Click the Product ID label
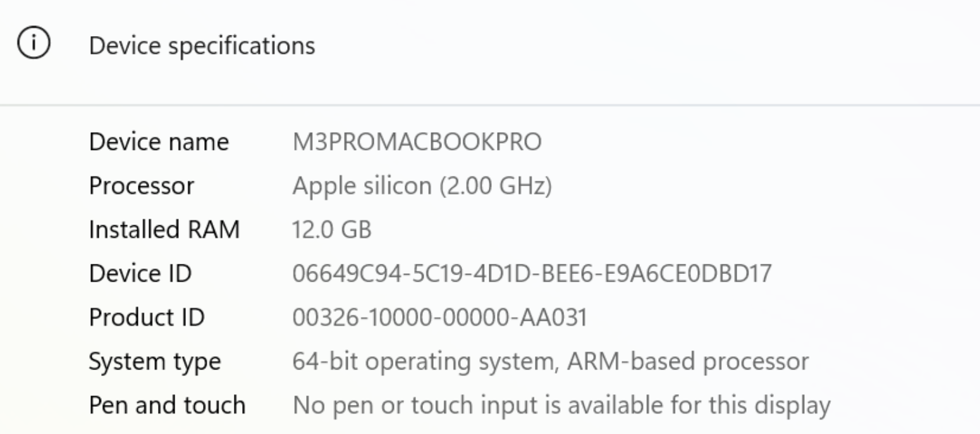The image size is (980, 434). (147, 318)
